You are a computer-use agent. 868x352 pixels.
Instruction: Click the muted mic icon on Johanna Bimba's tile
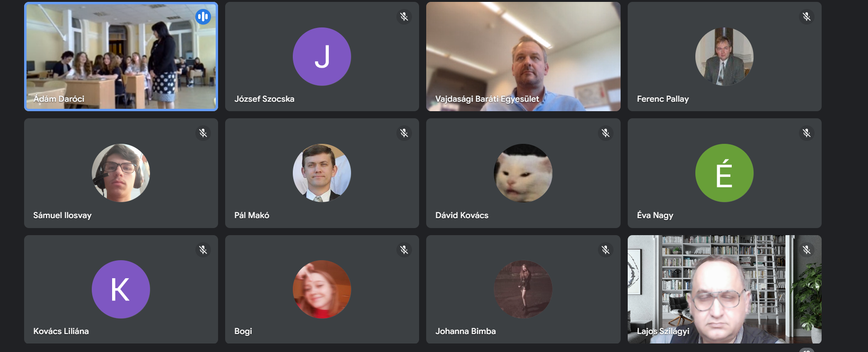605,250
